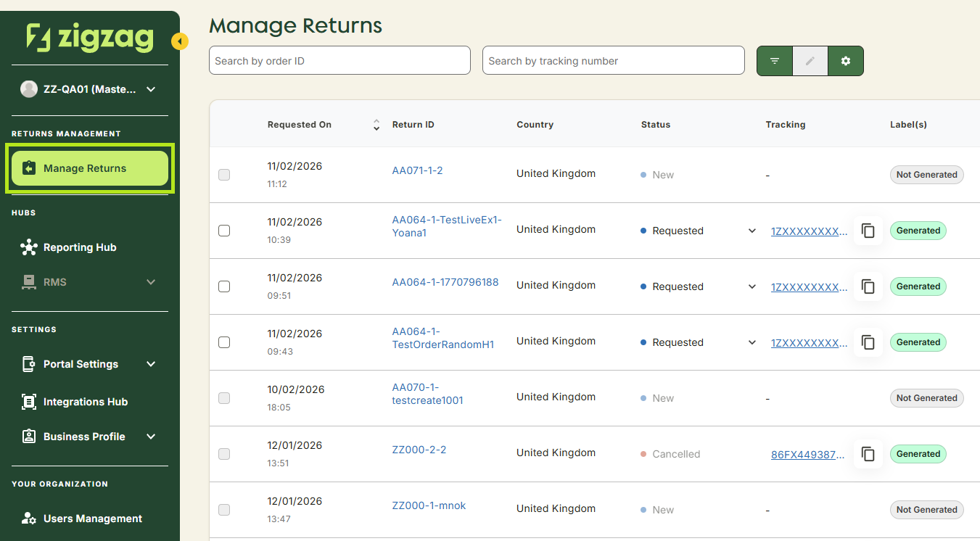Screen dimensions: 980x541
Task: Copy tracking number for AA064-1-TestOrderRandomH1
Action: click(x=868, y=342)
